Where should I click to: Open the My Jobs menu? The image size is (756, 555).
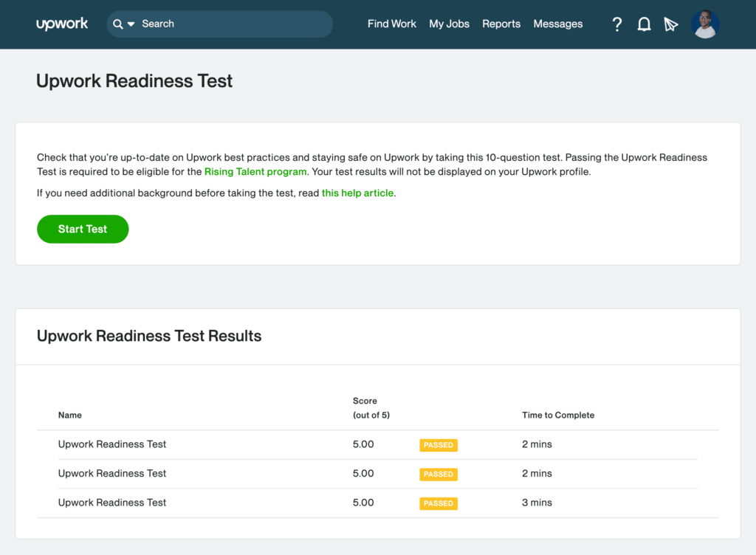(449, 24)
